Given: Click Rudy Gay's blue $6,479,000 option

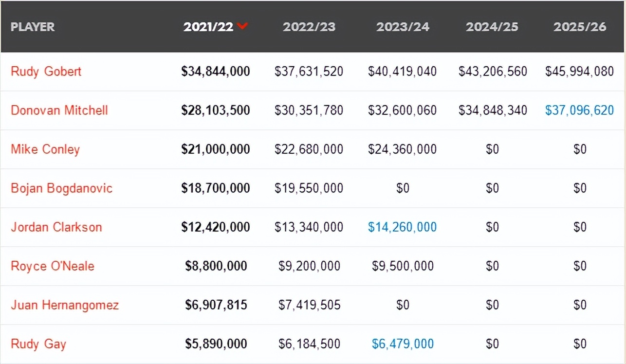Looking at the screenshot, I should 403,344.
